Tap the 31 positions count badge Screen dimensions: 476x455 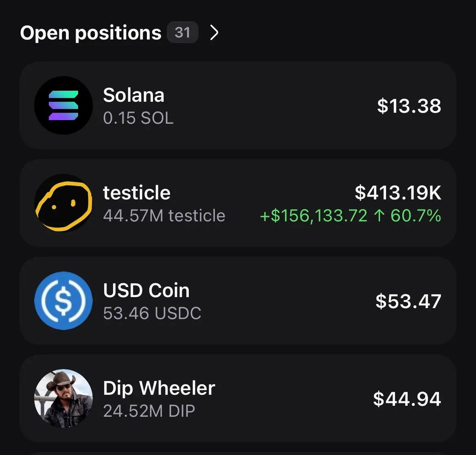(182, 32)
